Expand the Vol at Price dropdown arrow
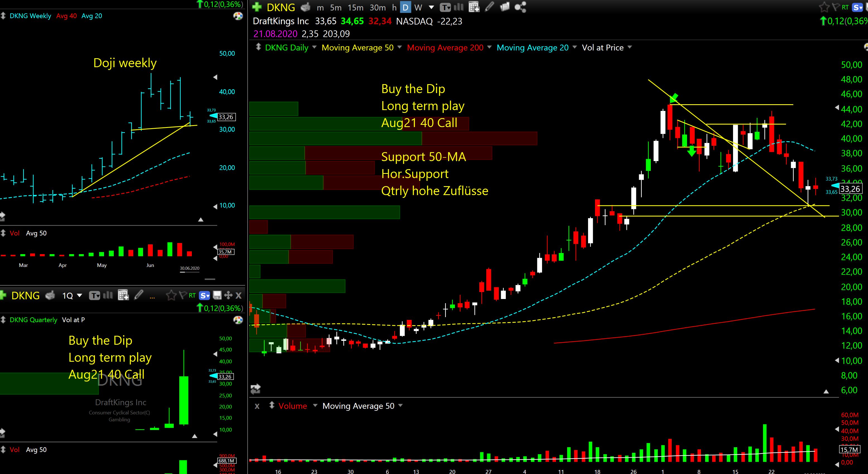 [629, 47]
